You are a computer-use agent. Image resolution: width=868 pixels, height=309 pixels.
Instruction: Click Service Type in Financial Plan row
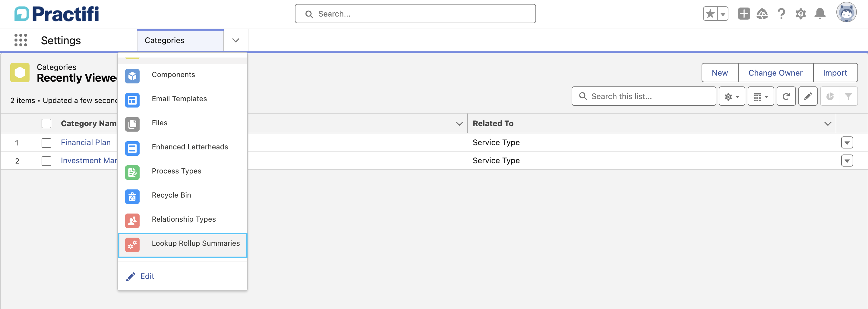(496, 142)
